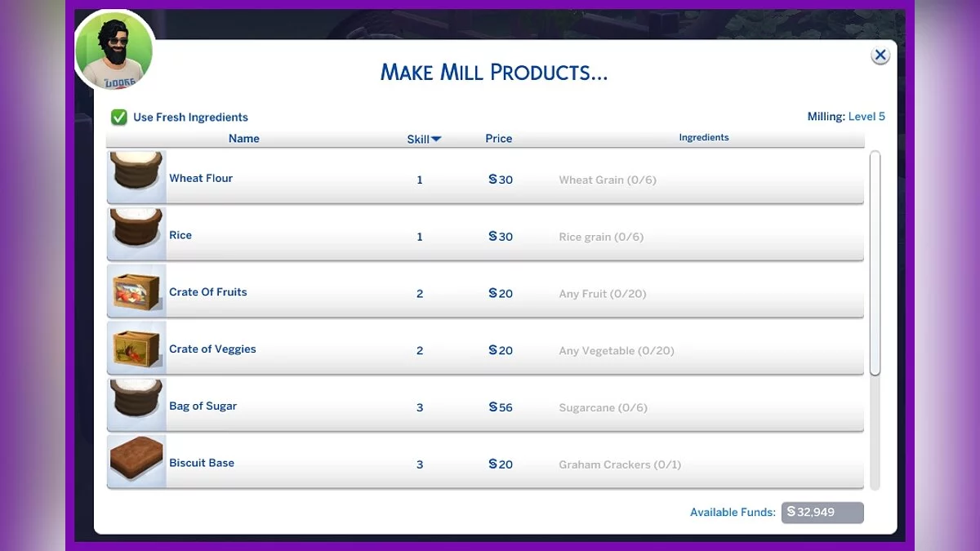Sort by Name column header
Screen dimensions: 980x551
click(x=243, y=139)
